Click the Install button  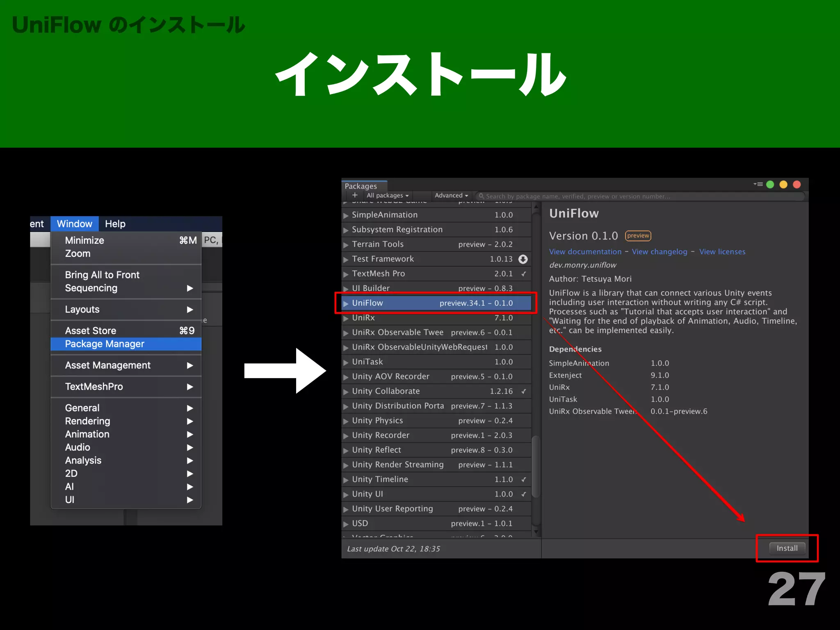787,548
